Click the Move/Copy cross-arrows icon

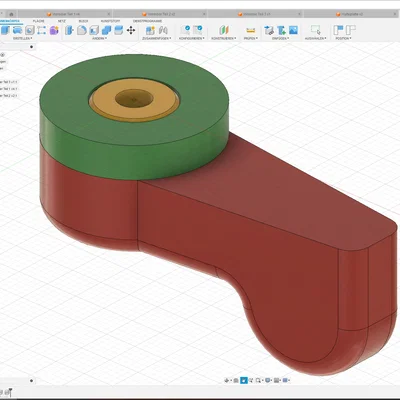pos(131,30)
